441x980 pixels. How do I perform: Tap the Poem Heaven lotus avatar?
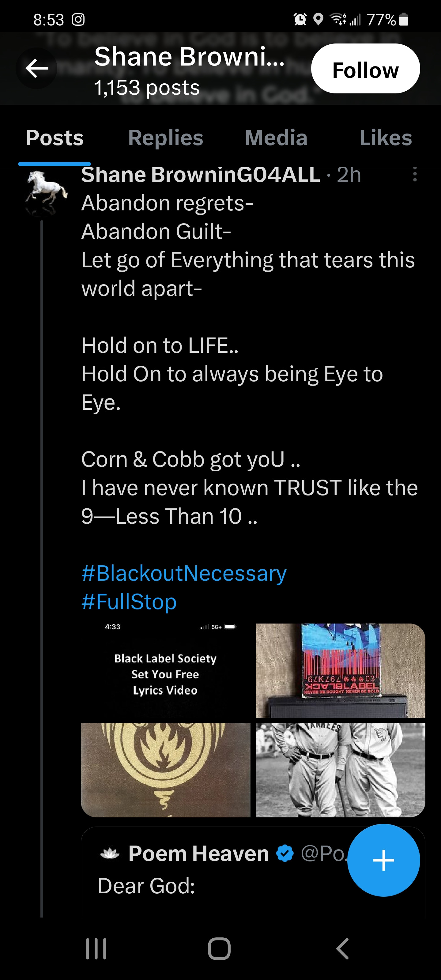tap(110, 853)
